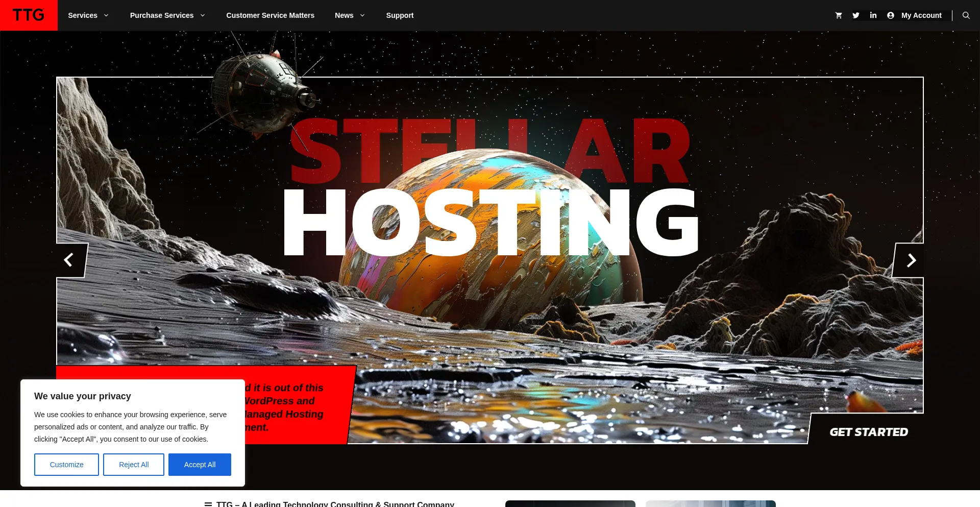Screen dimensions: 980x507
Task: Click the 'We value your privacy' heading
Action: (83, 396)
